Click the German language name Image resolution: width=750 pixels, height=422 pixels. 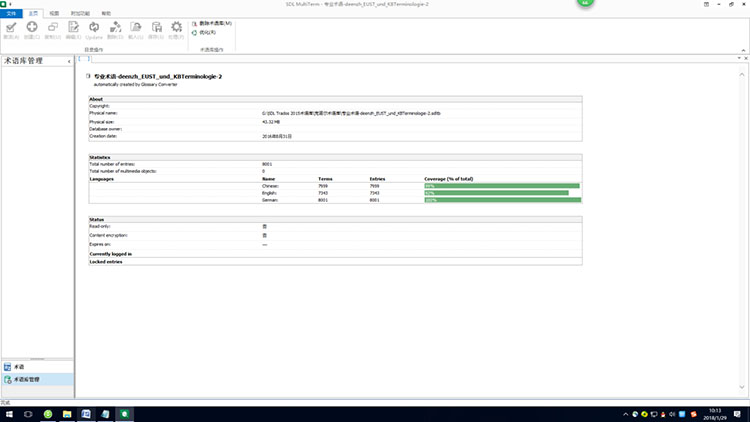click(x=270, y=200)
